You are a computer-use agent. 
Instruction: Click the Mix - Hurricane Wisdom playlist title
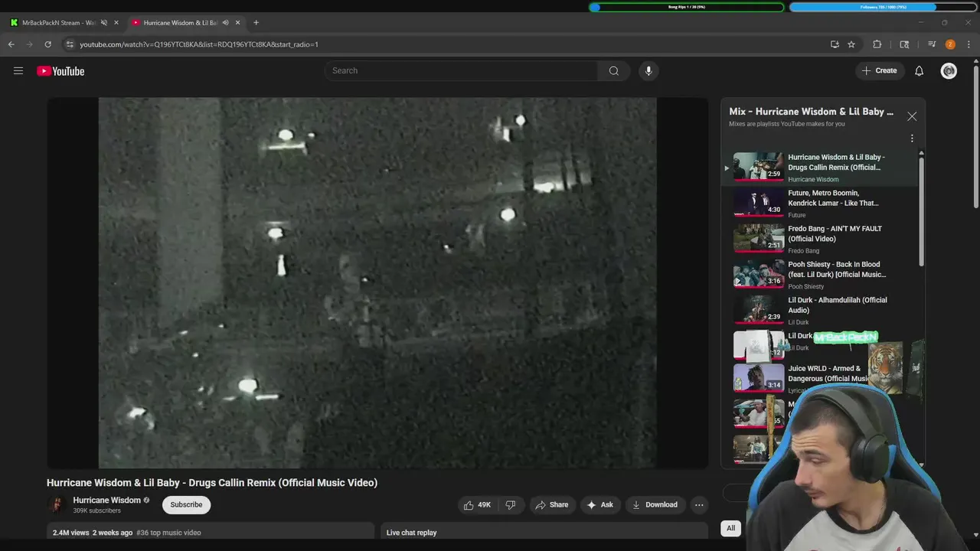[811, 112]
